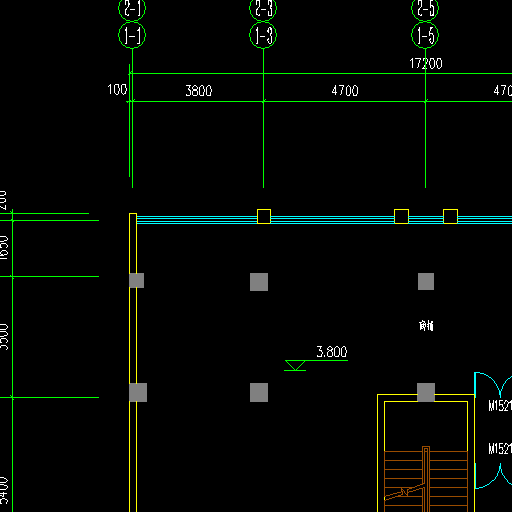Click the white room label text
512x512 pixels.
pos(426,325)
